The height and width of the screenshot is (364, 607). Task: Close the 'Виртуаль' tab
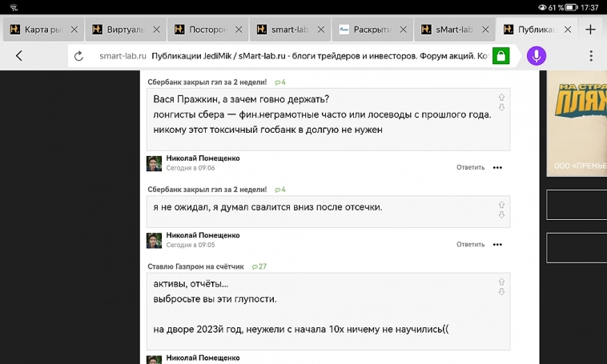(156, 30)
